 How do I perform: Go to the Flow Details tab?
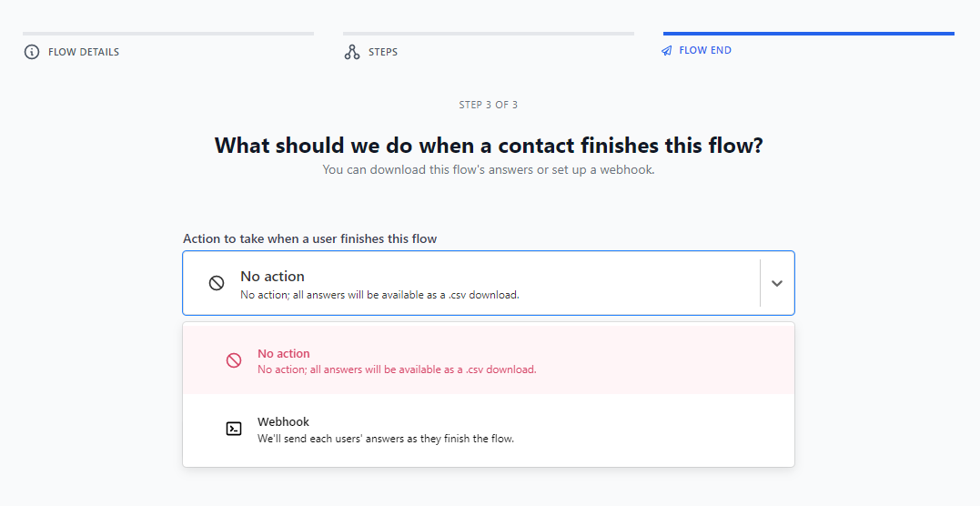84,52
